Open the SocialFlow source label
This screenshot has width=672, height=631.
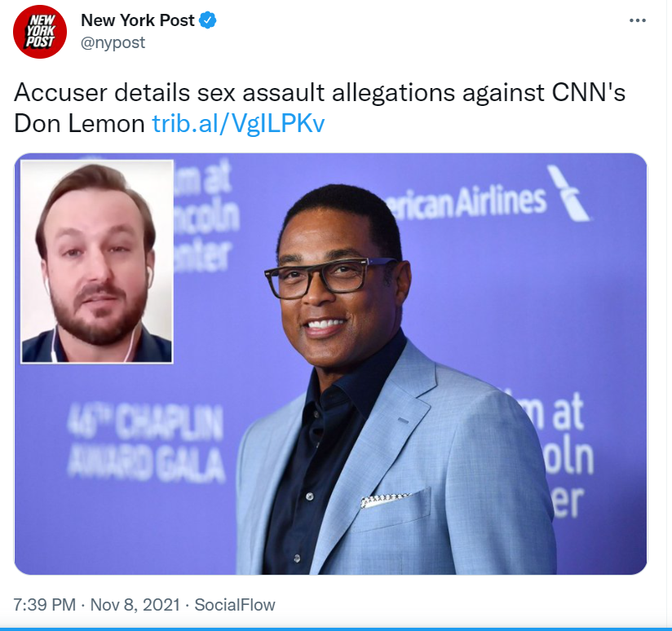click(235, 605)
